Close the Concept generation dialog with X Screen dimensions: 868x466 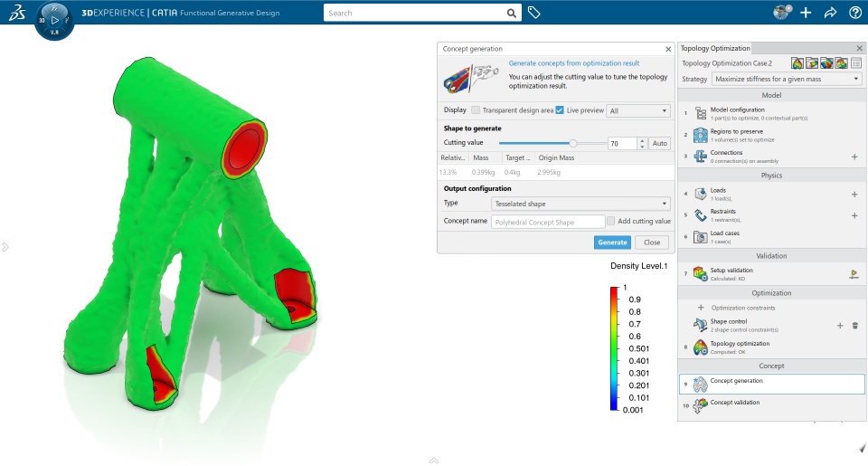pos(668,50)
